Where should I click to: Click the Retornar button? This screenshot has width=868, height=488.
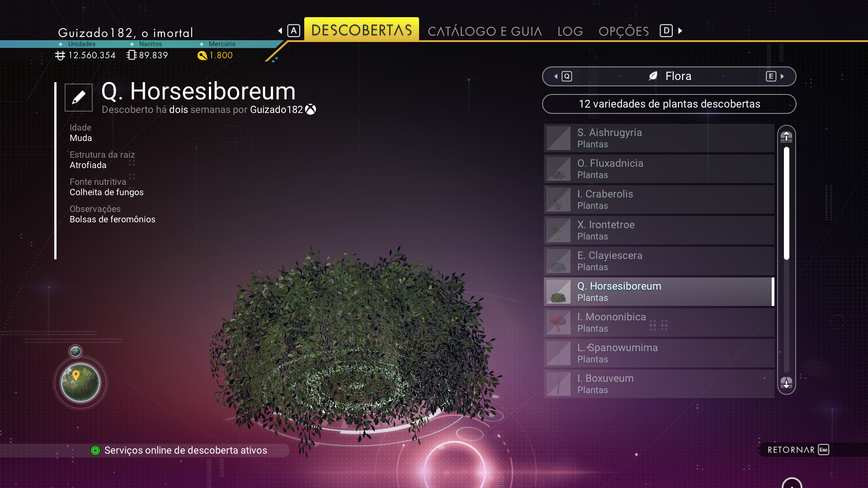(798, 450)
